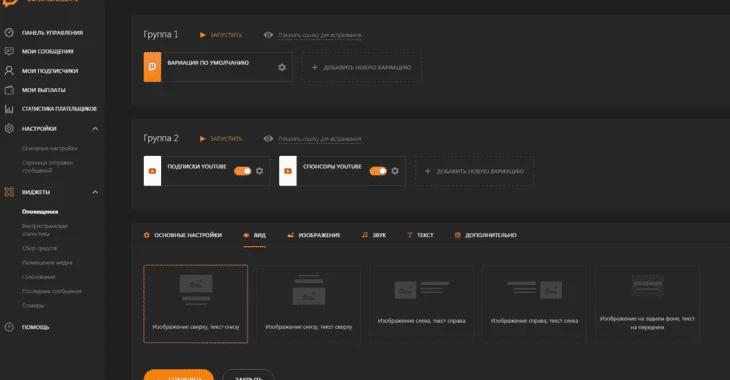
Task: Click eye icon for Группа 1 embed link
Action: click(268, 35)
